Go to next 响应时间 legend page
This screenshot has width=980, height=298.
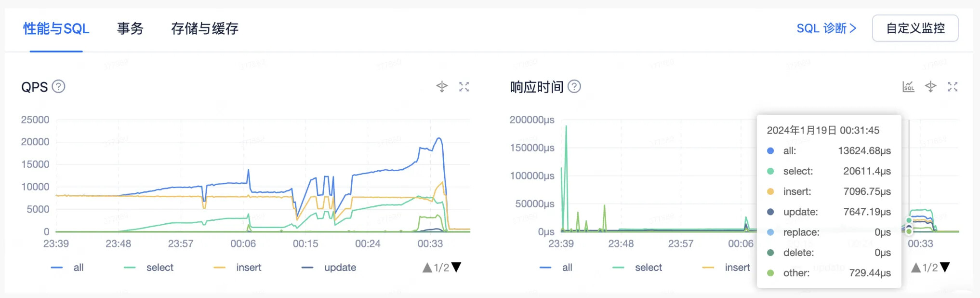coord(945,267)
